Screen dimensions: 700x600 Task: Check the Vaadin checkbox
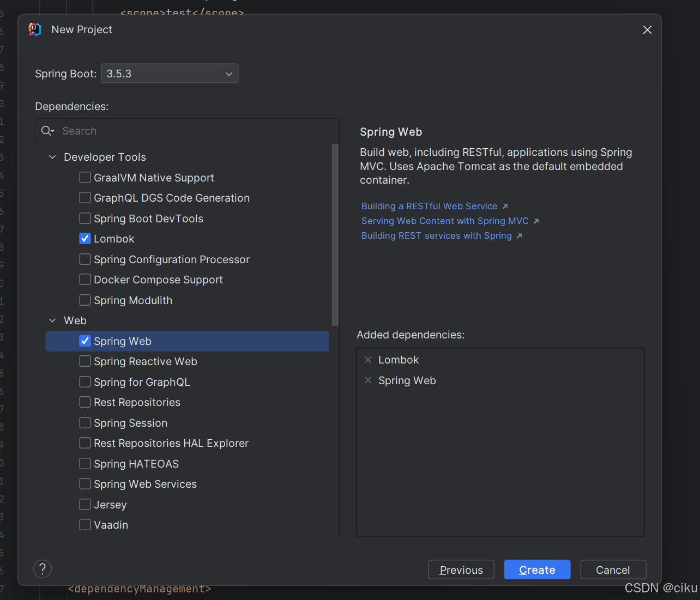point(85,525)
